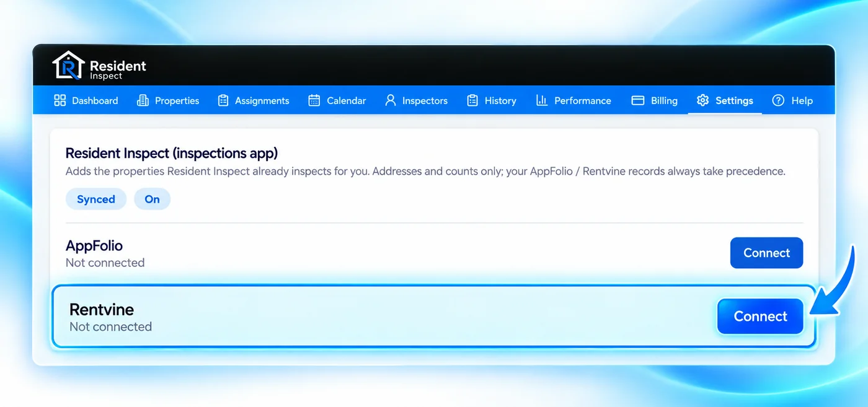Connect the Rentvine integration
This screenshot has height=407, width=868.
760,317
